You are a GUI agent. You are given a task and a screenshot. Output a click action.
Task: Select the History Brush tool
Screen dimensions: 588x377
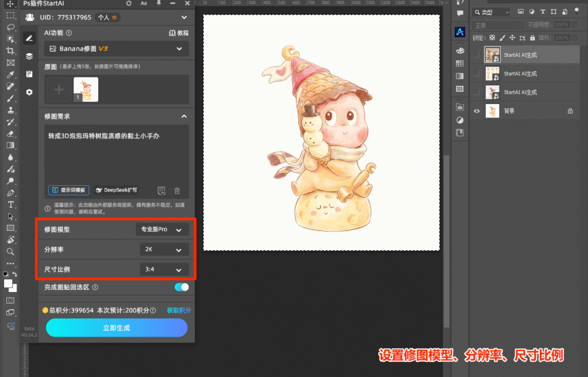pos(10,122)
